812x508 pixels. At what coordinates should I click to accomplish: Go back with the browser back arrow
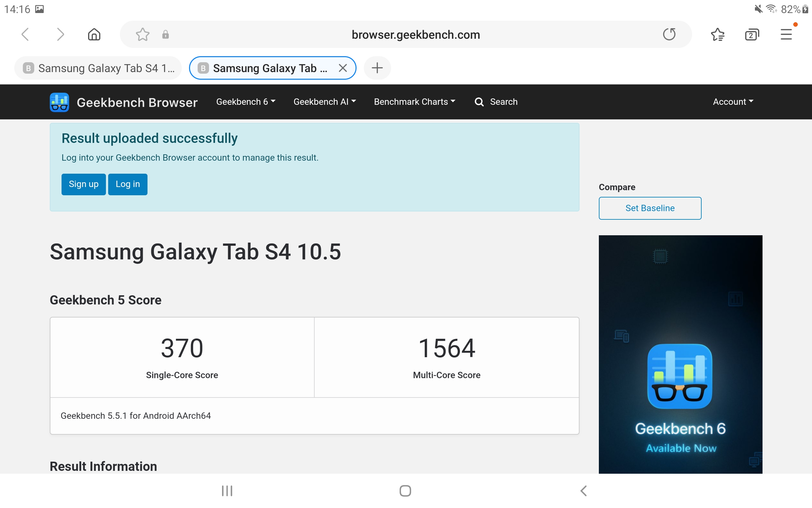click(x=25, y=34)
